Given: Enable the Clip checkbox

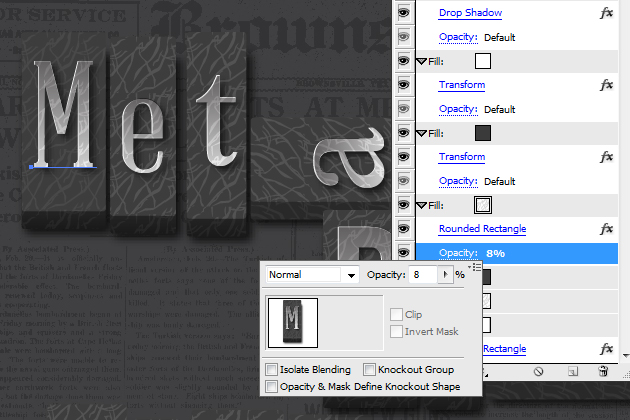Looking at the screenshot, I should [396, 314].
